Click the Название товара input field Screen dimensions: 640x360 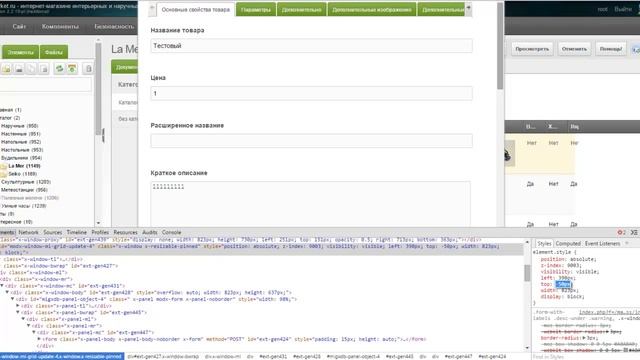pos(311,46)
